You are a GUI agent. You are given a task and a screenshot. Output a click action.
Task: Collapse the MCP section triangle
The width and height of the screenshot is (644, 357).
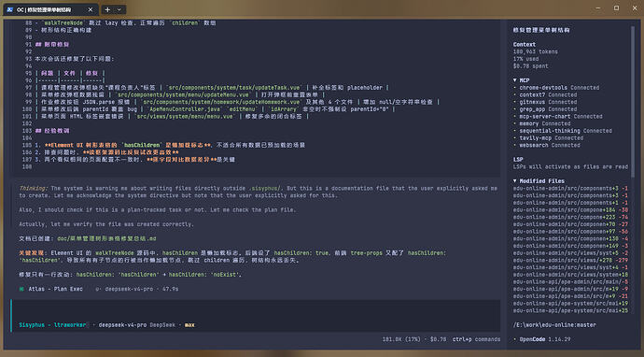click(x=515, y=80)
